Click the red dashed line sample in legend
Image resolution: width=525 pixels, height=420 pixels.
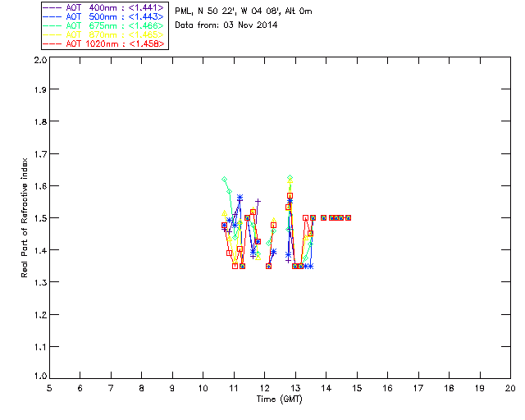(x=52, y=43)
